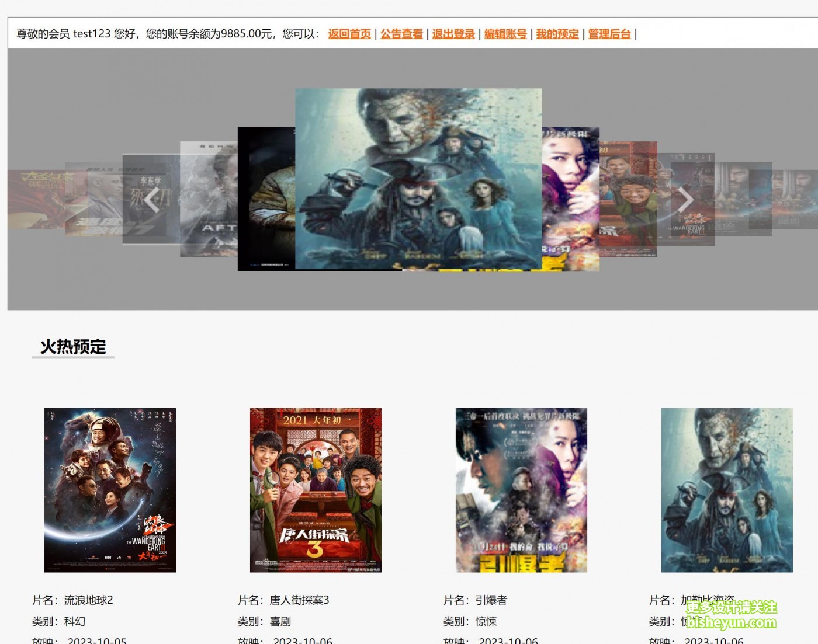View bookings via the 我的预定 link

click(x=557, y=34)
